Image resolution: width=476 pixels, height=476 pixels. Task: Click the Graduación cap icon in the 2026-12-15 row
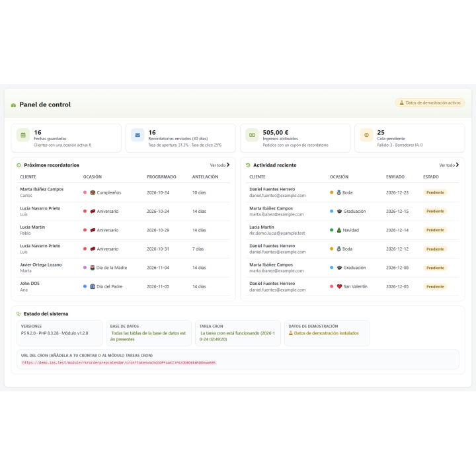339,212
